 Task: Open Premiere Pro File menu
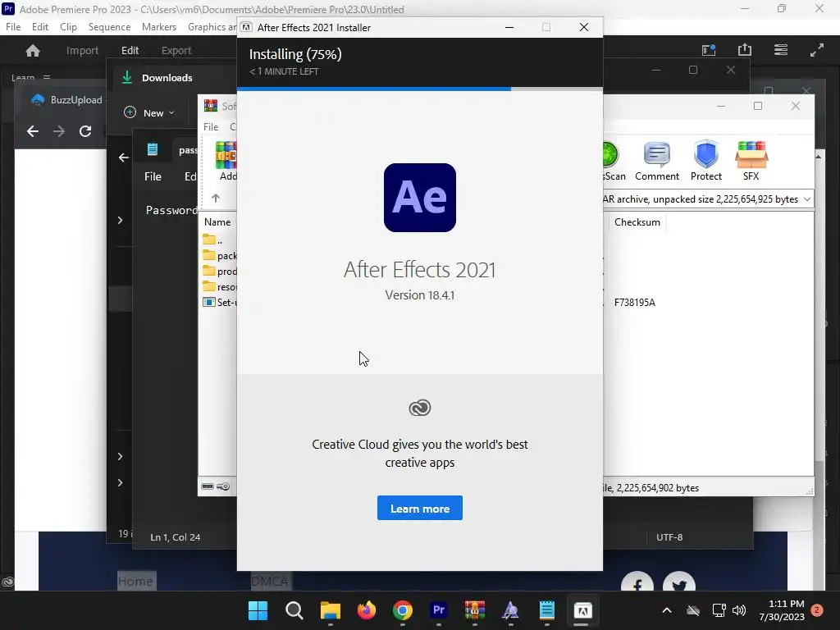click(x=13, y=27)
